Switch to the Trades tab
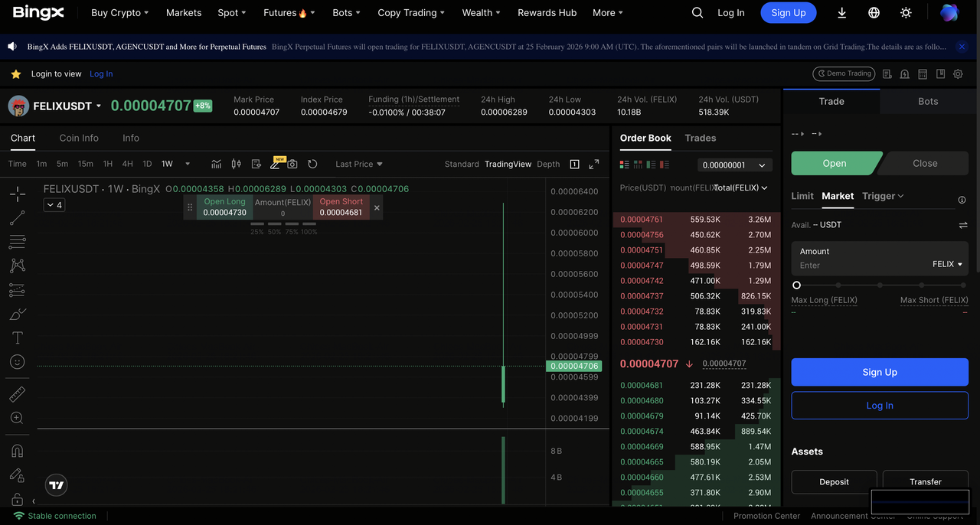The image size is (980, 525). pyautogui.click(x=700, y=138)
